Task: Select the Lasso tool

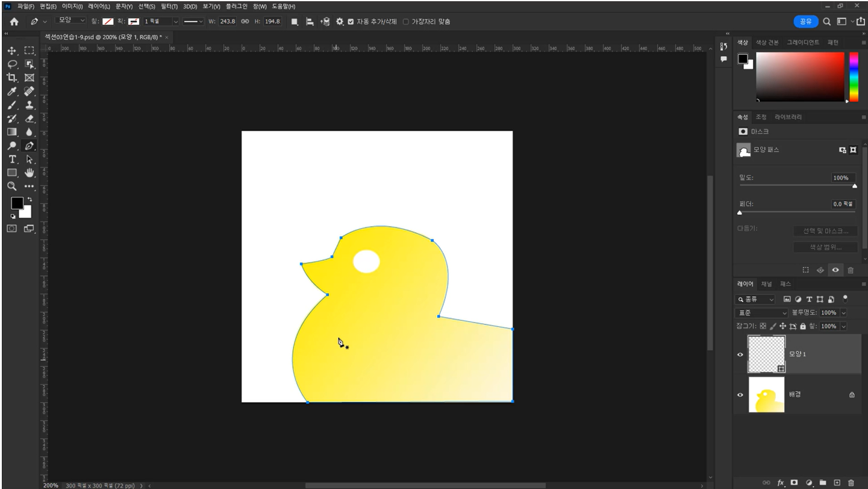Action: 12,65
